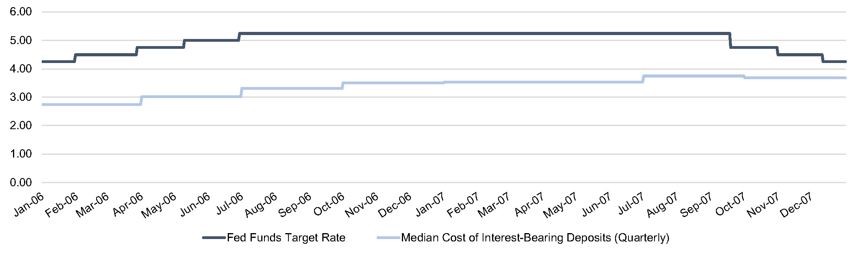Click the 0.00 y-axis value
This screenshot has height=254, width=868.
(21, 182)
